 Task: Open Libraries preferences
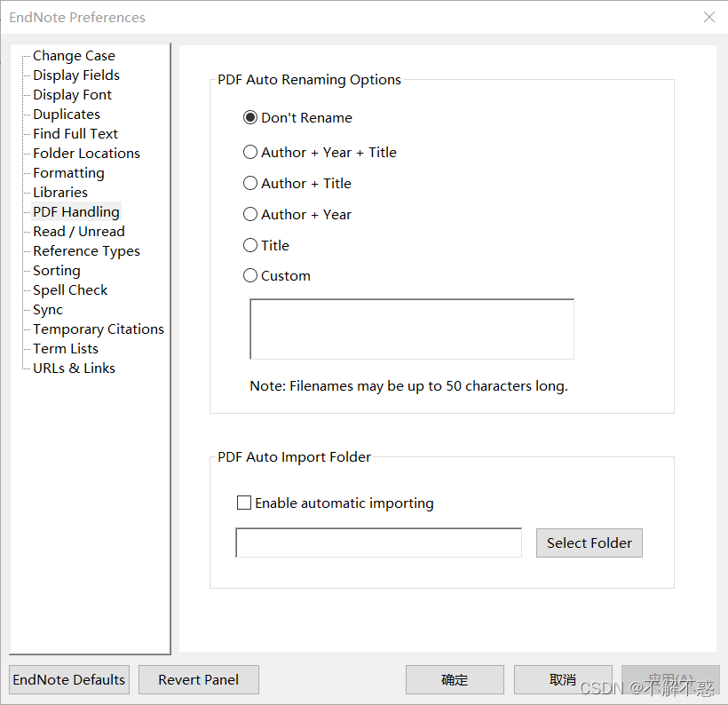coord(59,193)
